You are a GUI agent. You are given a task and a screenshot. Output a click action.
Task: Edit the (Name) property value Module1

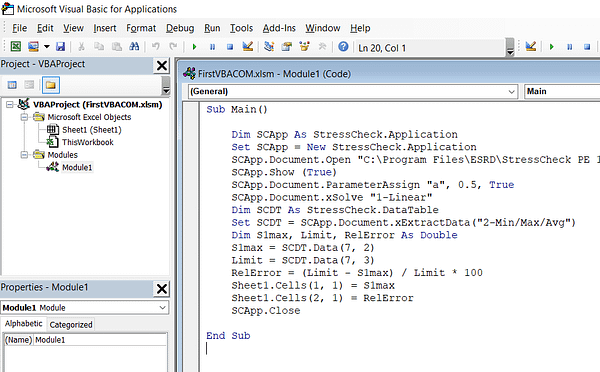(x=100, y=340)
